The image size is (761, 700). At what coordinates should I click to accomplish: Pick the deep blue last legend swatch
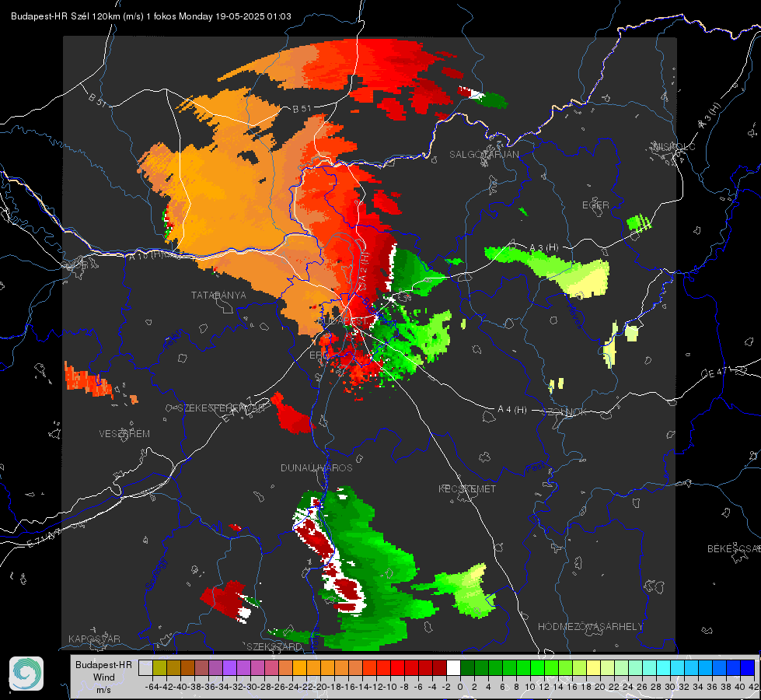(748, 667)
